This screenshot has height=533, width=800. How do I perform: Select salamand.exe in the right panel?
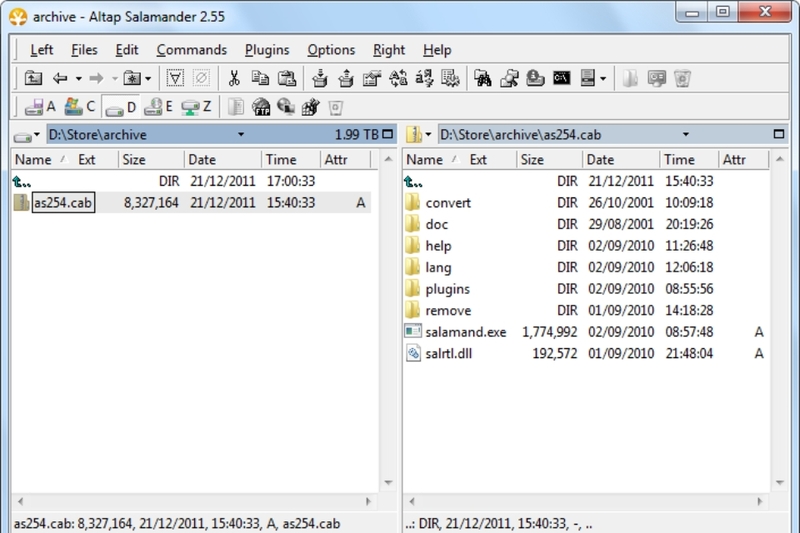pyautogui.click(x=466, y=332)
